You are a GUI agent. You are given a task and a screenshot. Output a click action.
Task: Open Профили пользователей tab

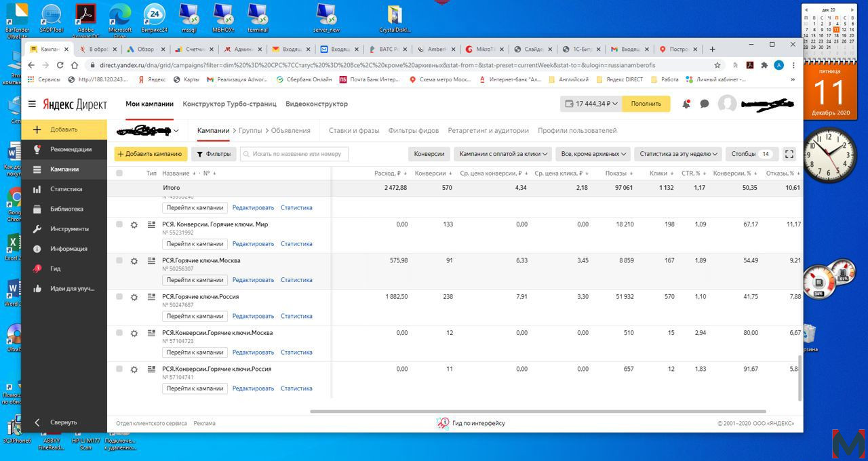point(577,130)
